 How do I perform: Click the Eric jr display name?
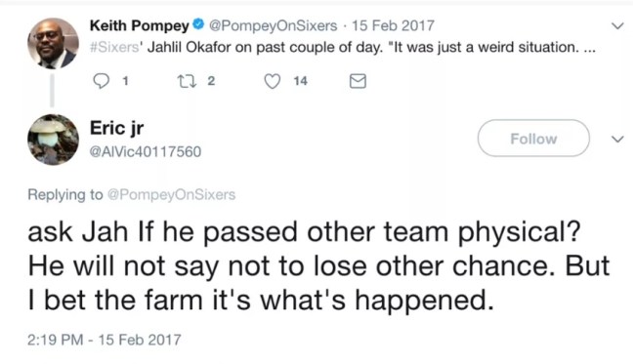click(116, 128)
